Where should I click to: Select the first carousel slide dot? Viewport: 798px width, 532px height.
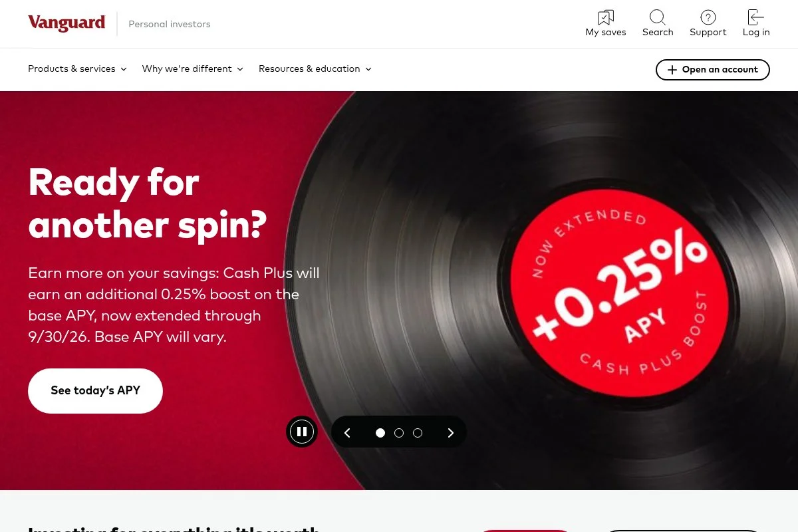380,433
